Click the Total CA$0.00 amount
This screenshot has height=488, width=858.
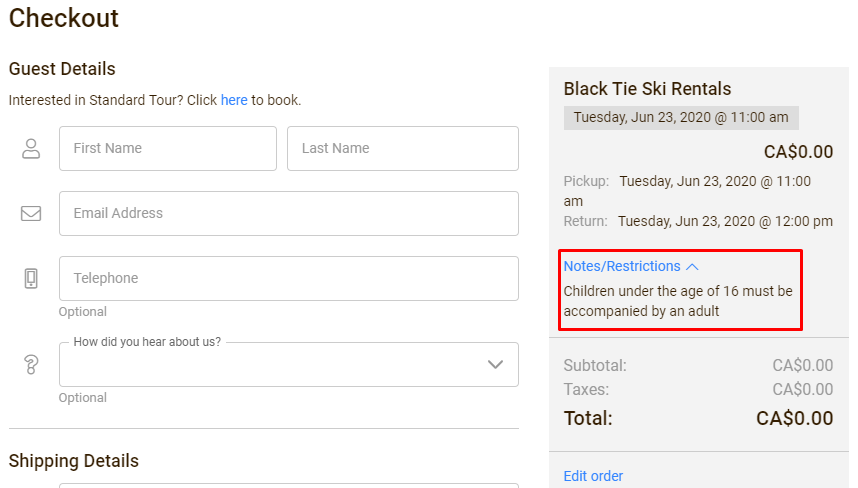click(x=795, y=419)
